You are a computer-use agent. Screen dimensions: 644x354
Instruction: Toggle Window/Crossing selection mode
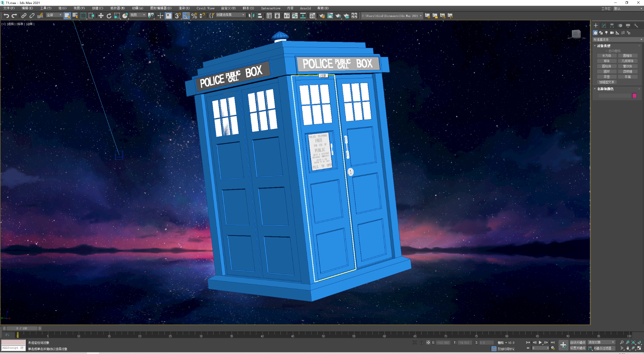(92, 15)
